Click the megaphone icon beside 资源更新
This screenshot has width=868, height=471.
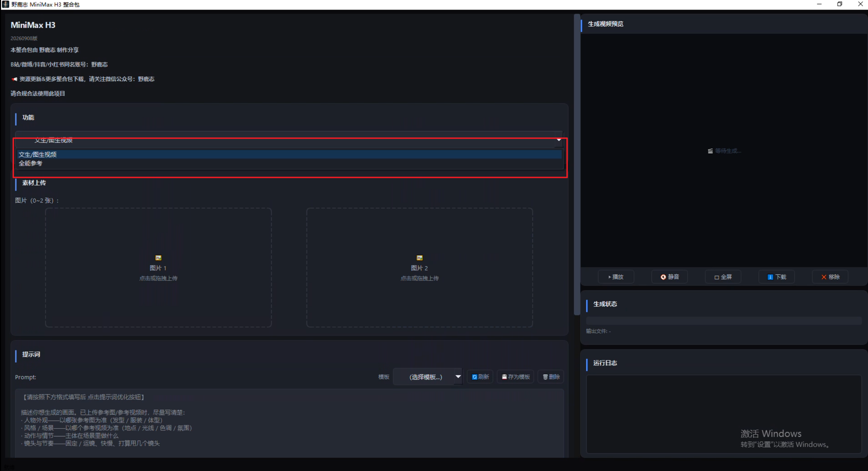click(x=14, y=79)
